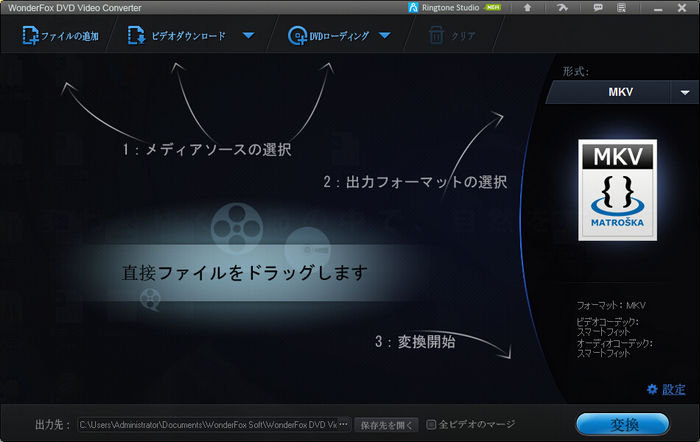700x442 pixels.
Task: Click the upgrade up-arrow icon in title bar
Action: 527,8
